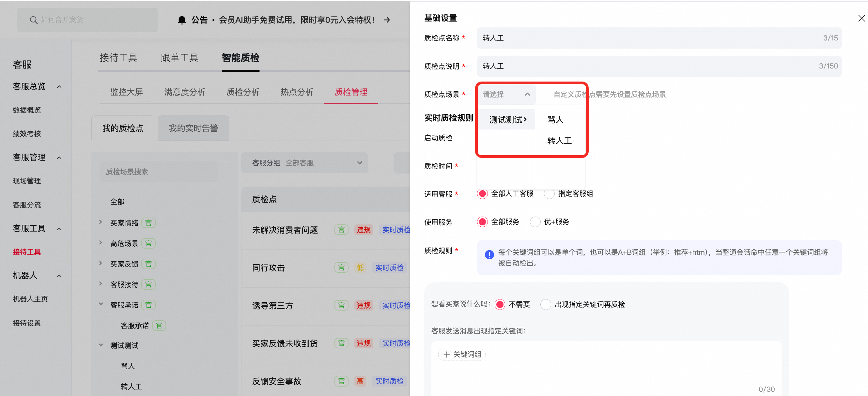Collapse the 客服总览 sidebar section
Viewport: 868px width, 396px height.
tap(59, 86)
